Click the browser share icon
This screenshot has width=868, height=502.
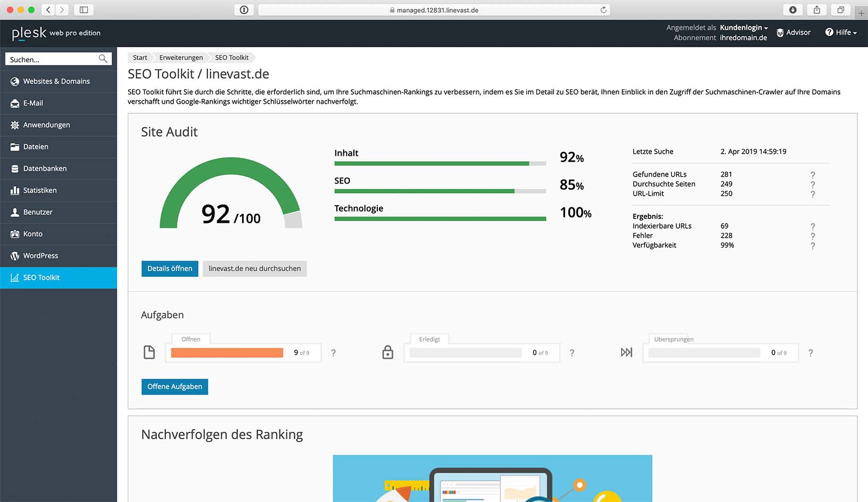point(817,10)
